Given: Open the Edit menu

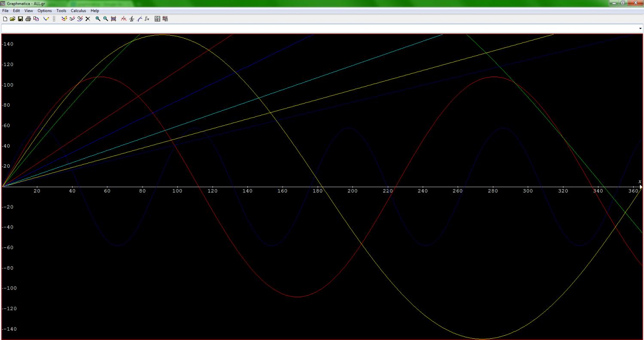Looking at the screenshot, I should pyautogui.click(x=16, y=11).
